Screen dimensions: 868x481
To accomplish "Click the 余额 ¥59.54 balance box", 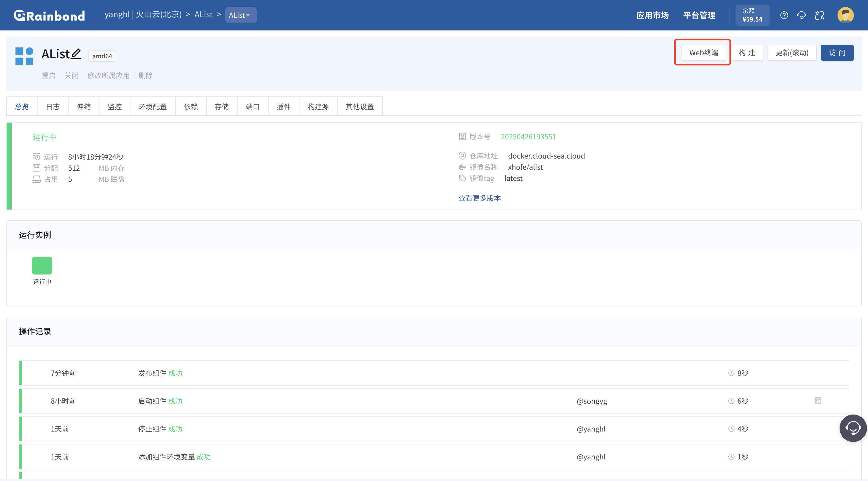I will (752, 15).
